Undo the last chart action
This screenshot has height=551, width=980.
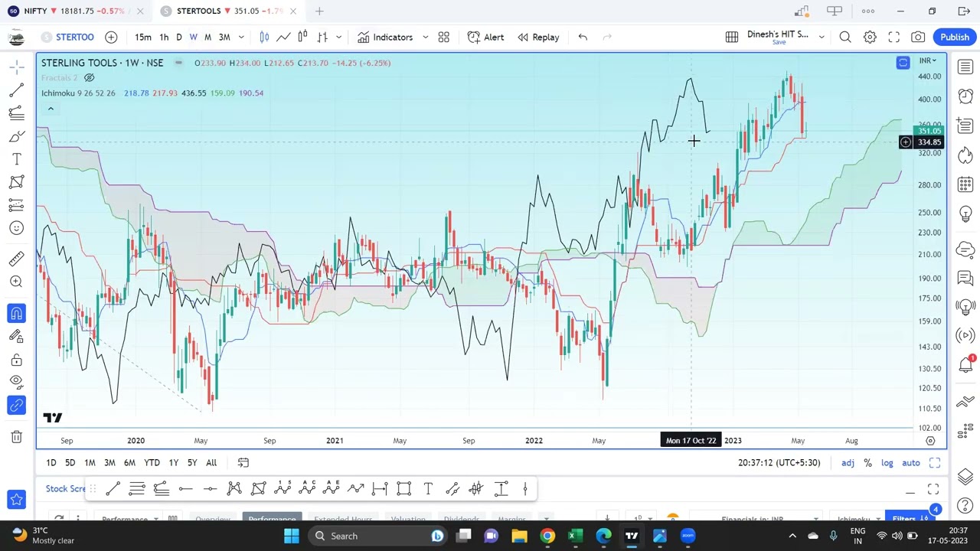coord(583,37)
